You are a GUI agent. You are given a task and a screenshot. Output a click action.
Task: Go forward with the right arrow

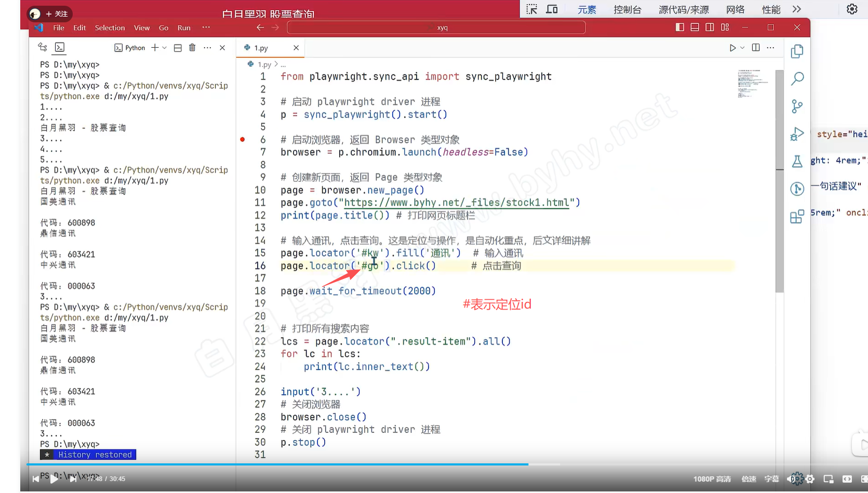(275, 28)
